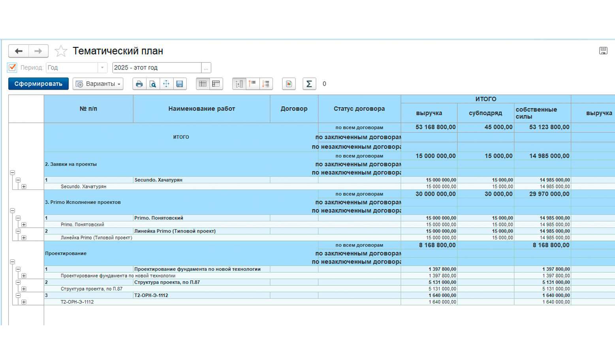Toggle the group structure view button
This screenshot has height=364, width=615.
coord(239,84)
